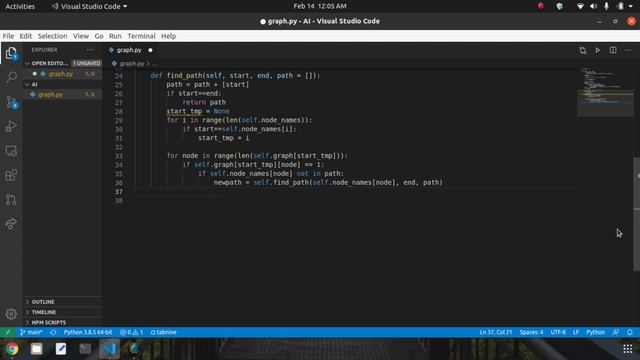Expand the breadcrumb ellipsis after graph.py
Image resolution: width=640 pixels, height=360 pixels.
155,64
